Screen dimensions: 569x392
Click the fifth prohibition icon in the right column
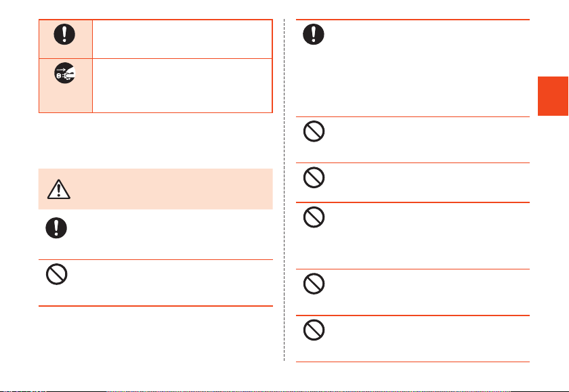314,330
